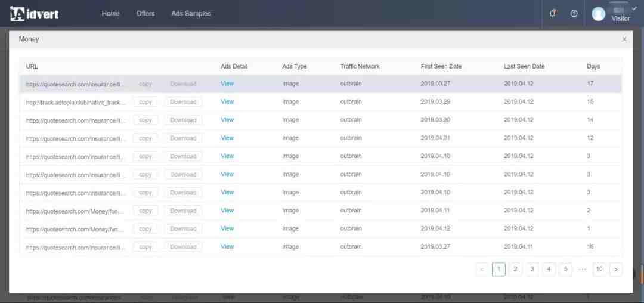Viewport: 644px width, 303px height.
Task: Close the Money dialog
Action: [x=624, y=39]
